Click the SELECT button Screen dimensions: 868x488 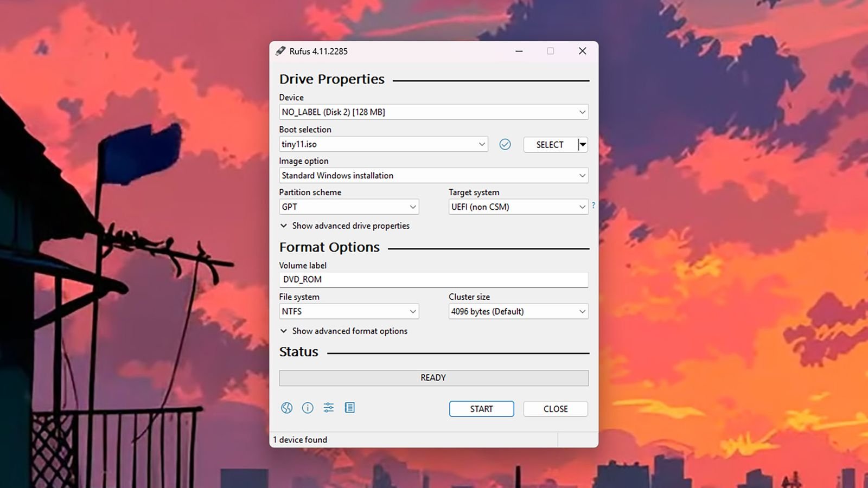(550, 145)
